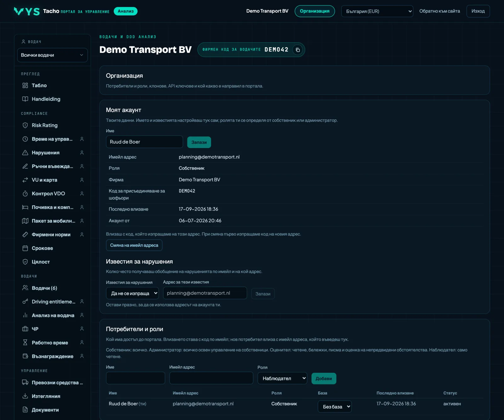
Task: Switch to the Организация tab
Action: [315, 11]
